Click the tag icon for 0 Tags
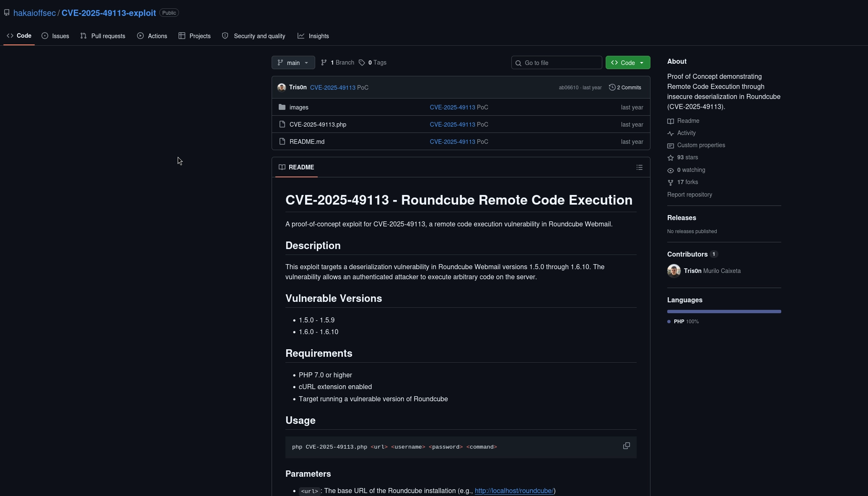This screenshot has height=496, width=868. (362, 62)
